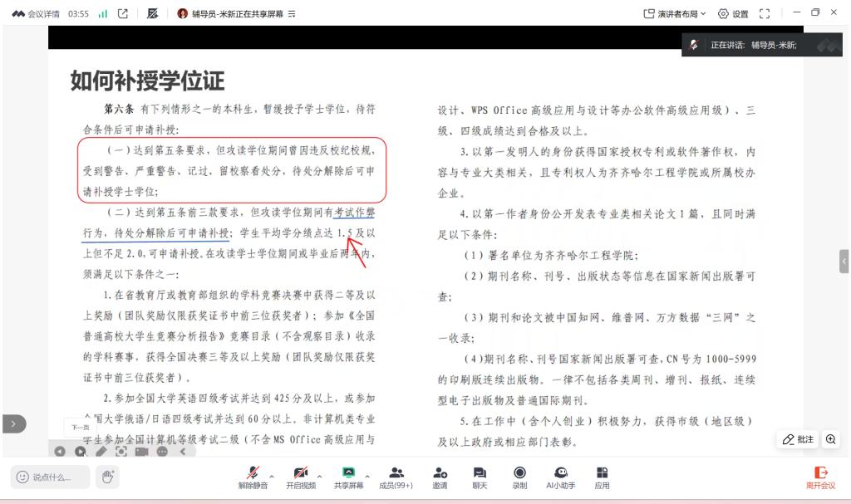Click the zoom-in magnifier on shared screen
This screenshot has width=851, height=504.
click(x=830, y=439)
